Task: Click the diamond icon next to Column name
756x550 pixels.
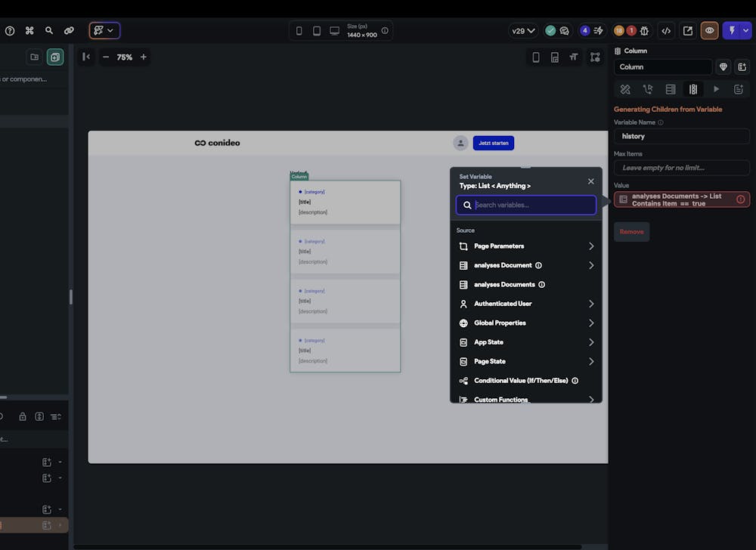Action: [723, 67]
